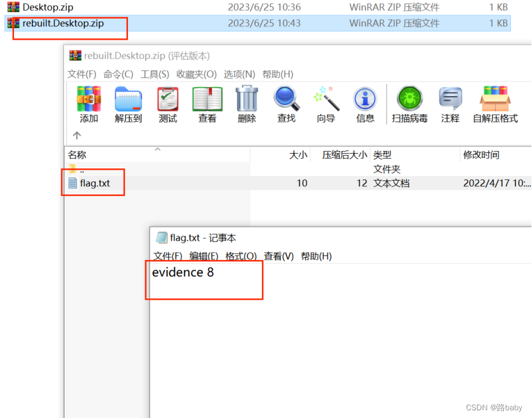Click the 解压到 (Extract to) toolbar icon
Screen dimensions: 532x418
128,99
